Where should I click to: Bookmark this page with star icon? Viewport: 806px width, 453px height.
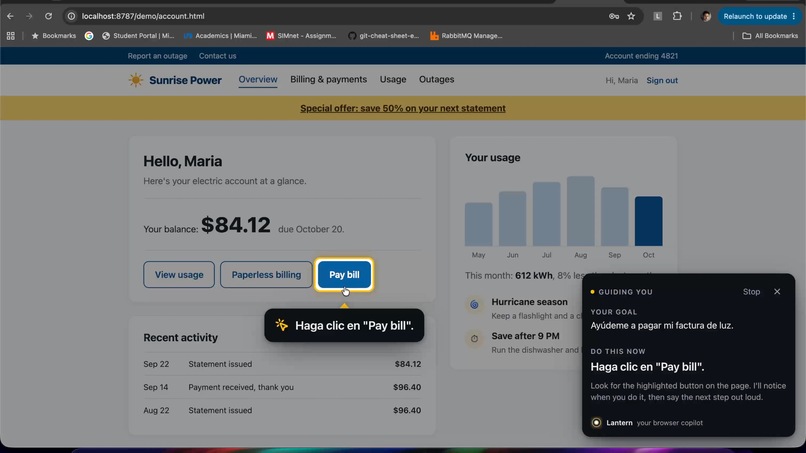(x=631, y=16)
